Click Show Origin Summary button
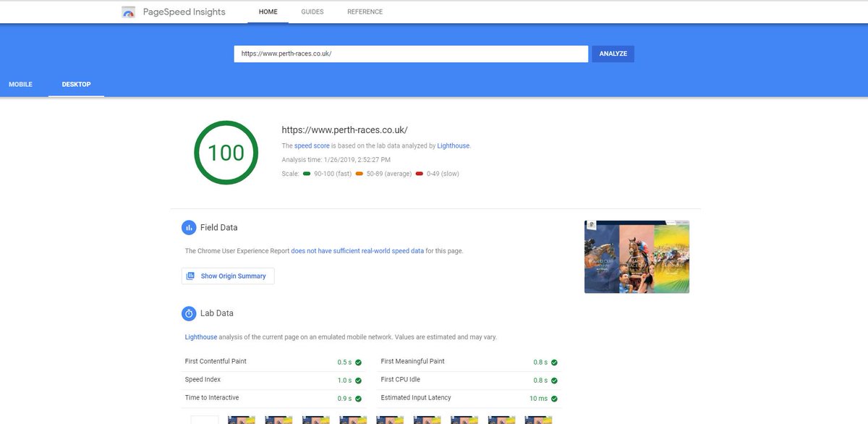 [228, 276]
